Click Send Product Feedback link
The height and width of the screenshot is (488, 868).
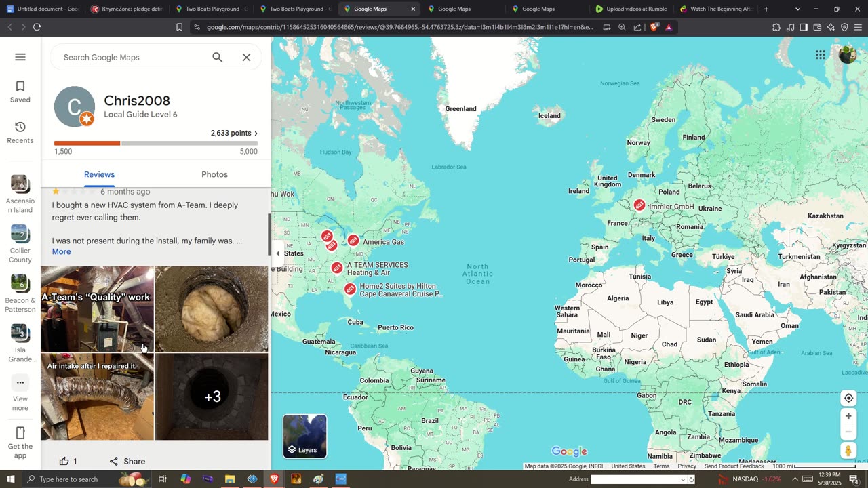734,466
